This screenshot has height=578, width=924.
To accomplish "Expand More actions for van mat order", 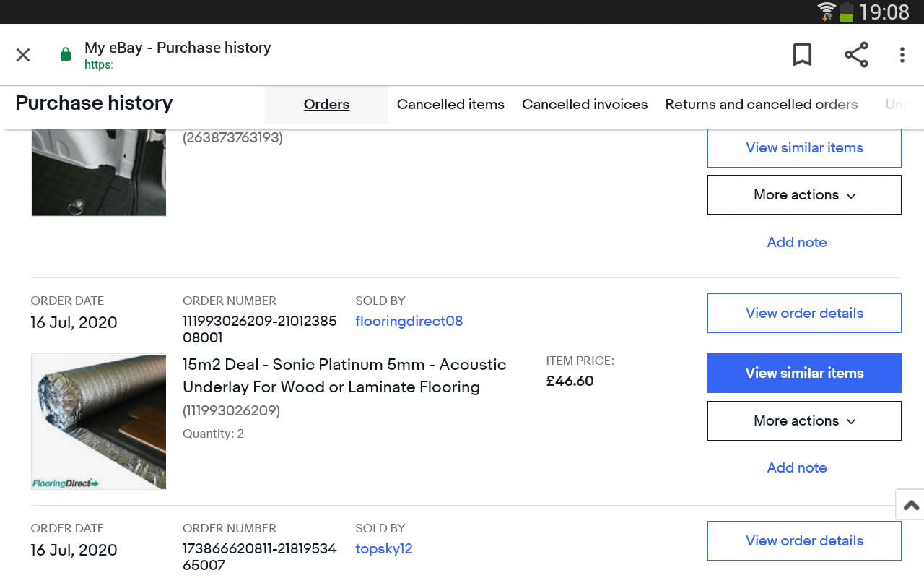I will coord(804,194).
